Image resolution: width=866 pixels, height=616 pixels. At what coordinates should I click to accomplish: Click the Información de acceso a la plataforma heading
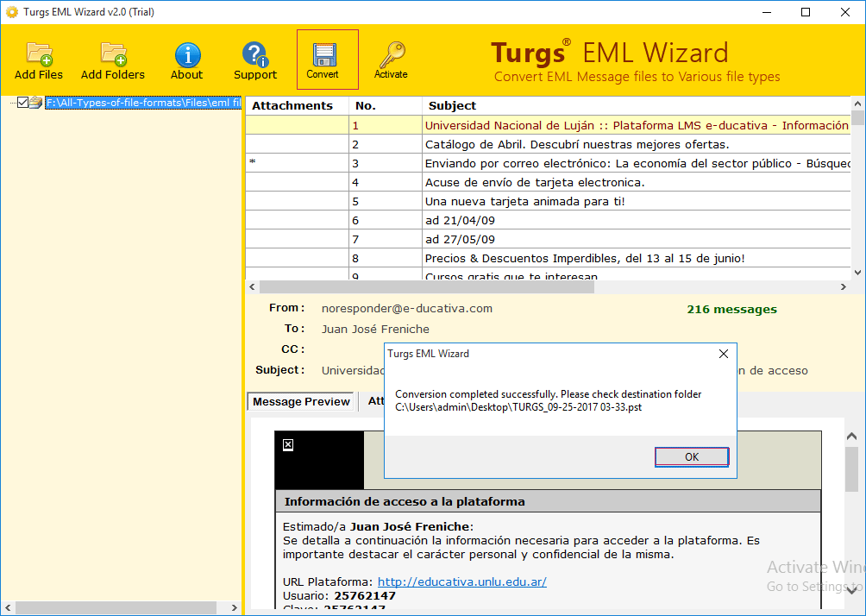(x=405, y=501)
